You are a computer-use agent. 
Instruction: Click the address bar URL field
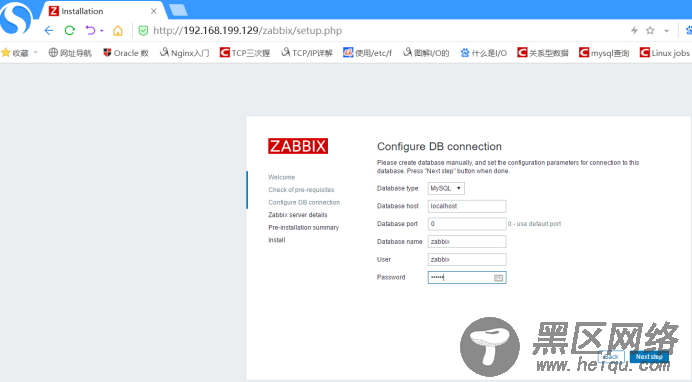247,30
